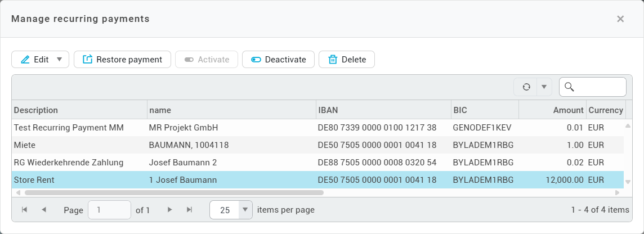Select the Test Recurring Payment MM row
Viewport: 644px width, 234px height.
[169, 128]
